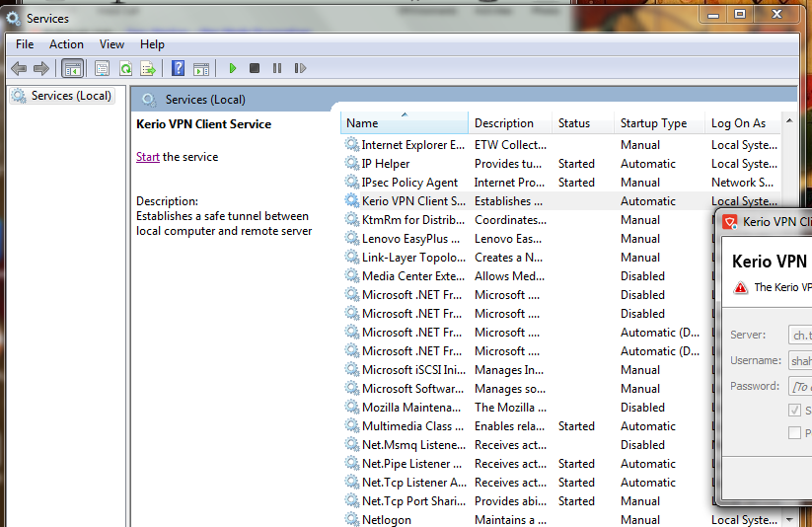Click Server field in Kerio VPN dialog
Screen dimensions: 812x527
pos(800,335)
